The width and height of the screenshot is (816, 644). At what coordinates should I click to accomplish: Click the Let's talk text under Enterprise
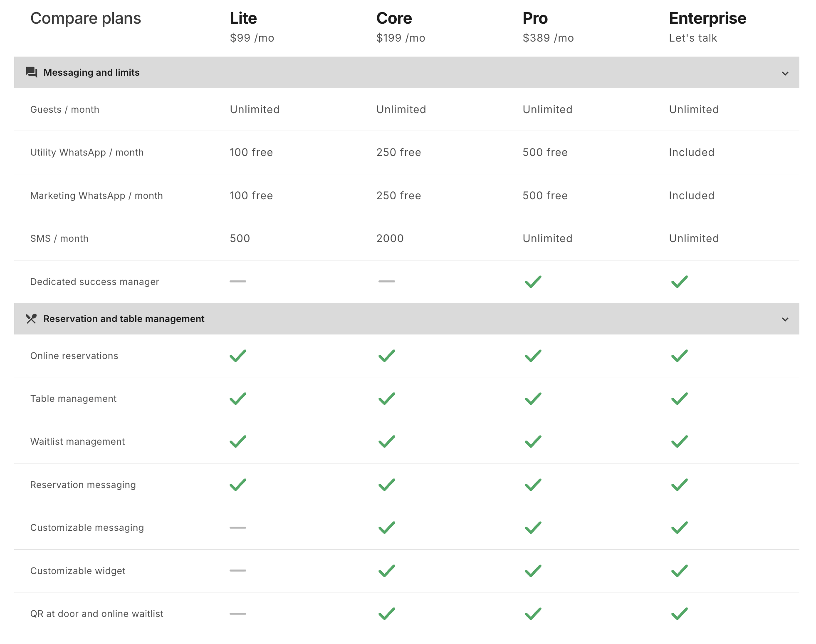pyautogui.click(x=693, y=38)
